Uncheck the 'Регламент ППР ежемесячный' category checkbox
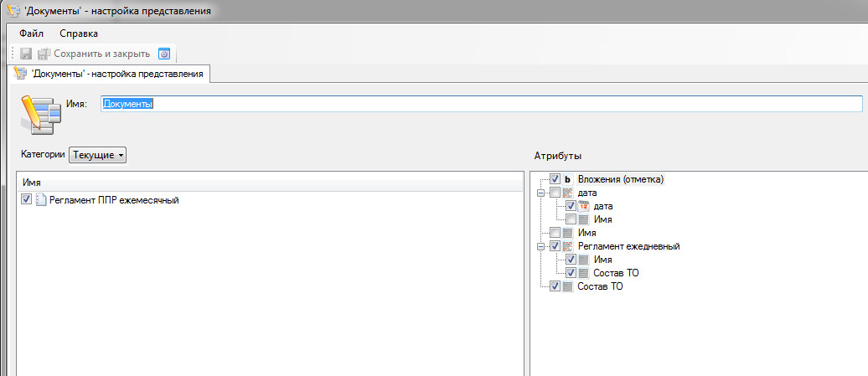Viewport: 868px width, 376px height. [27, 200]
